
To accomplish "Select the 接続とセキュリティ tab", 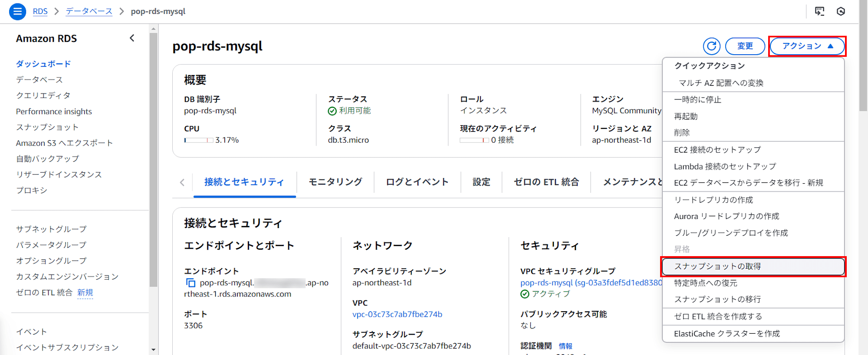I will (244, 182).
